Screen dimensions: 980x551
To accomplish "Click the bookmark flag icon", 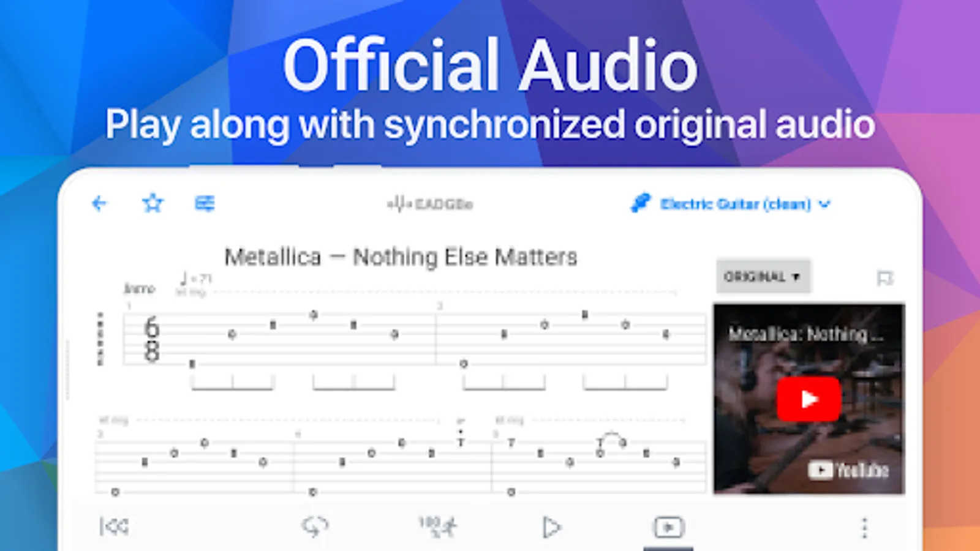I will pyautogui.click(x=884, y=279).
